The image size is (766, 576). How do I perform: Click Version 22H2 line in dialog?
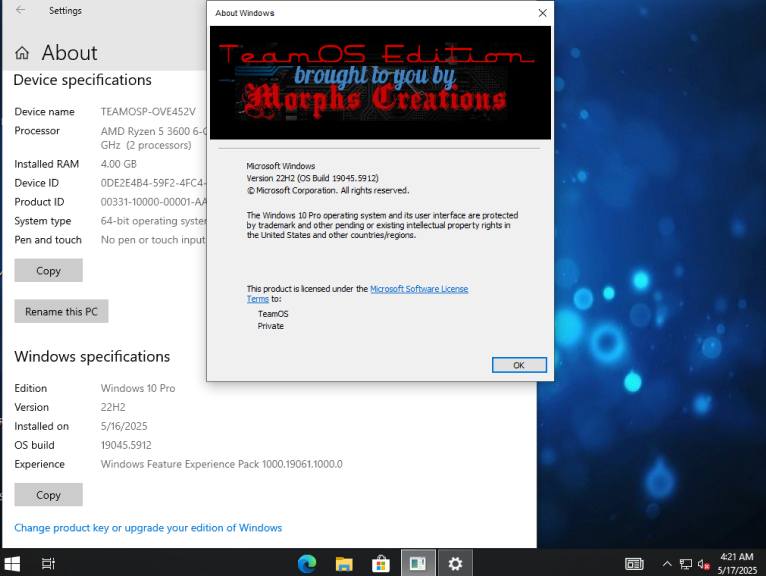(312, 178)
